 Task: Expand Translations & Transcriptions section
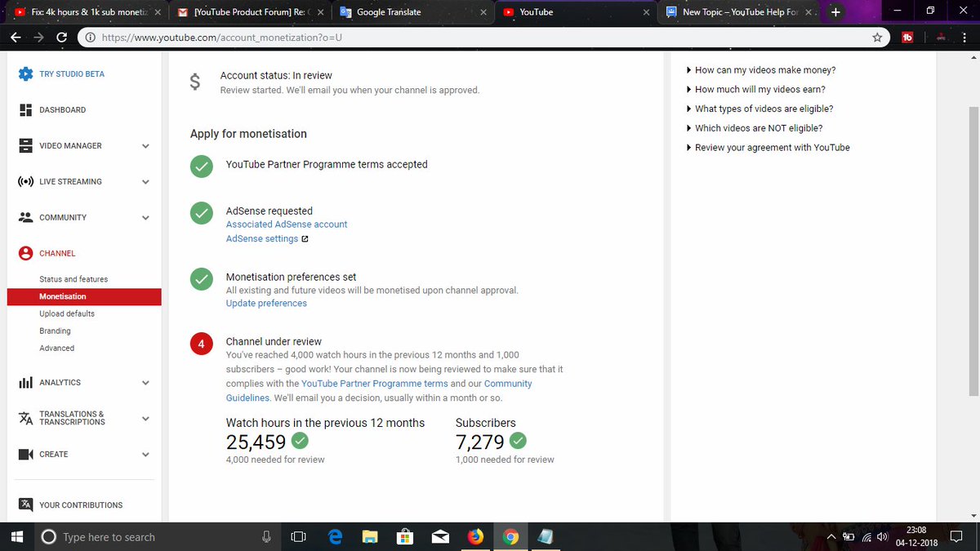coord(145,419)
